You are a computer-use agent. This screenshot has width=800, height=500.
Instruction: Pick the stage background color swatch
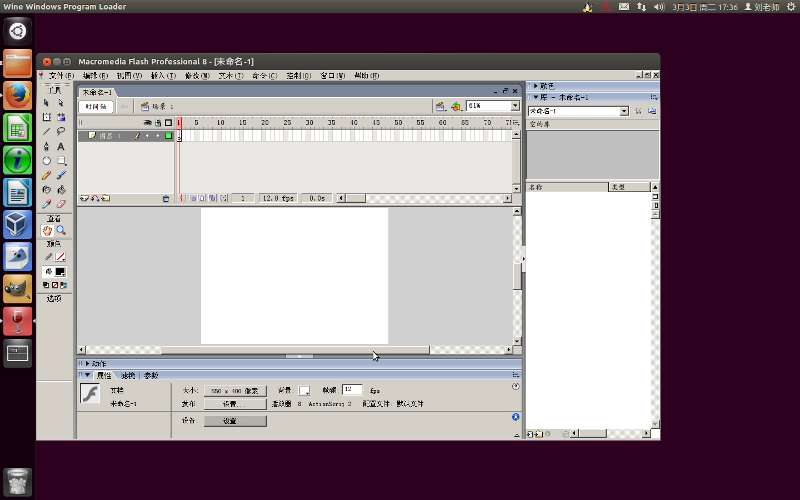pos(304,390)
